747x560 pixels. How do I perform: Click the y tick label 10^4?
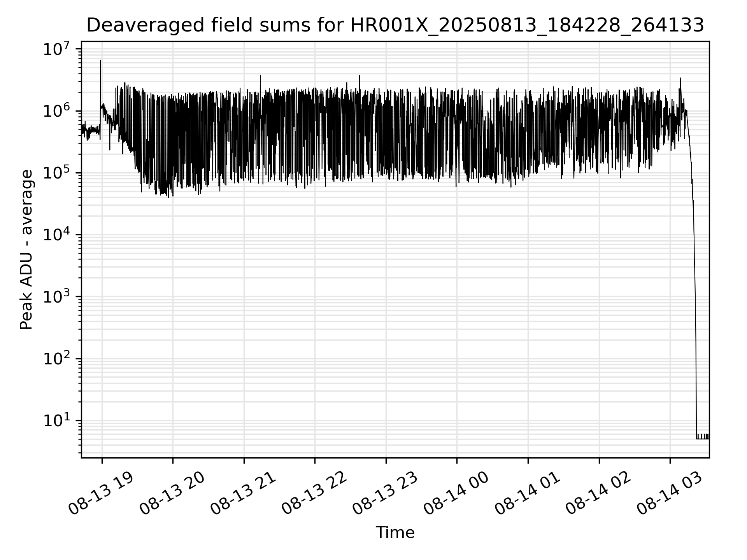[x=56, y=235]
